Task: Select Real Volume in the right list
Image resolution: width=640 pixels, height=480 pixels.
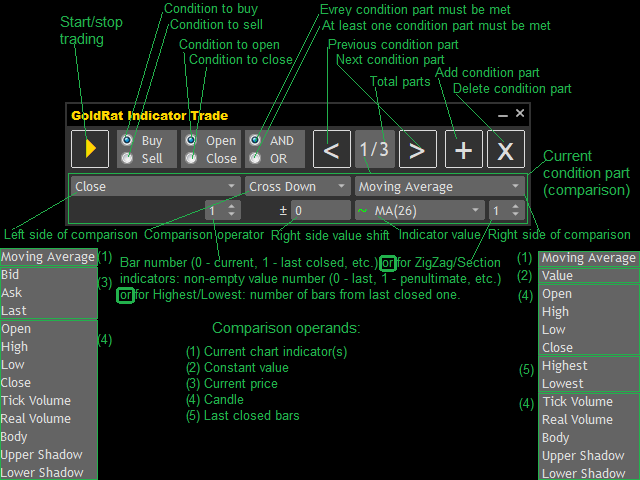Action: [589, 420]
